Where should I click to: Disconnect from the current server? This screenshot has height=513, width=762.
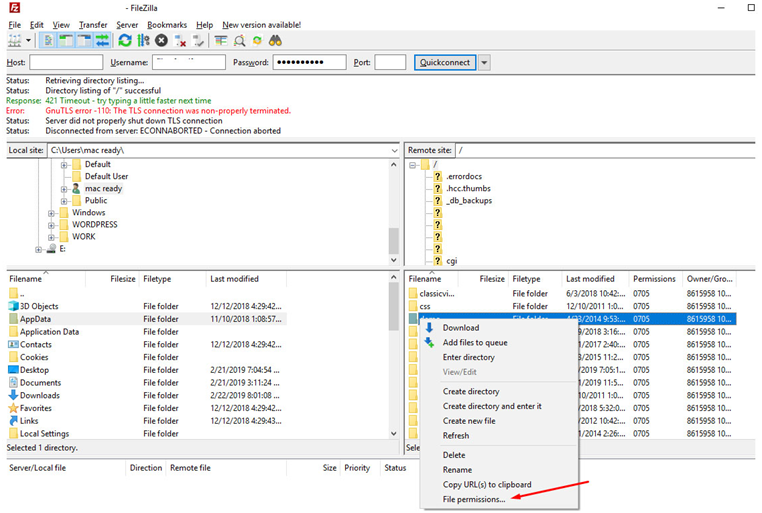pos(180,41)
